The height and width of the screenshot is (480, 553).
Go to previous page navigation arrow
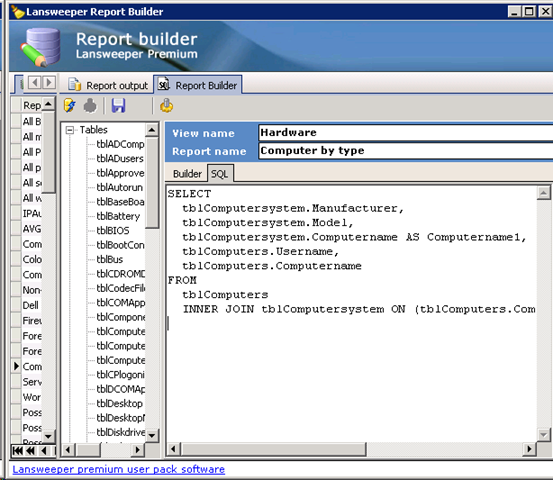(30, 450)
